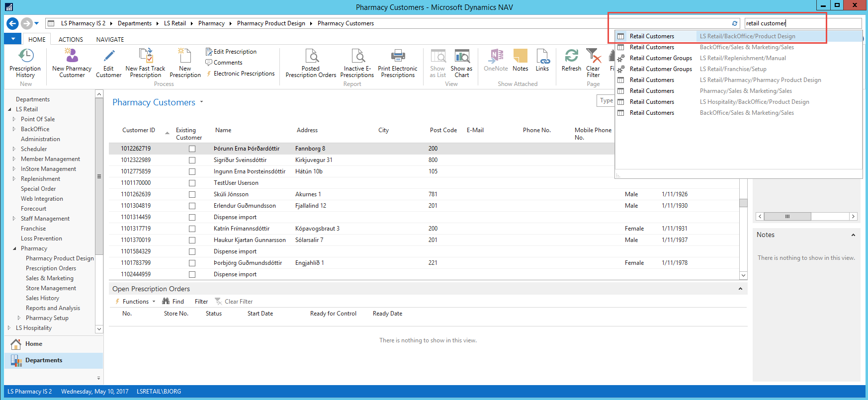The height and width of the screenshot is (400, 868).
Task: Toggle Existing Customer for TestUser Userson
Action: tap(192, 183)
